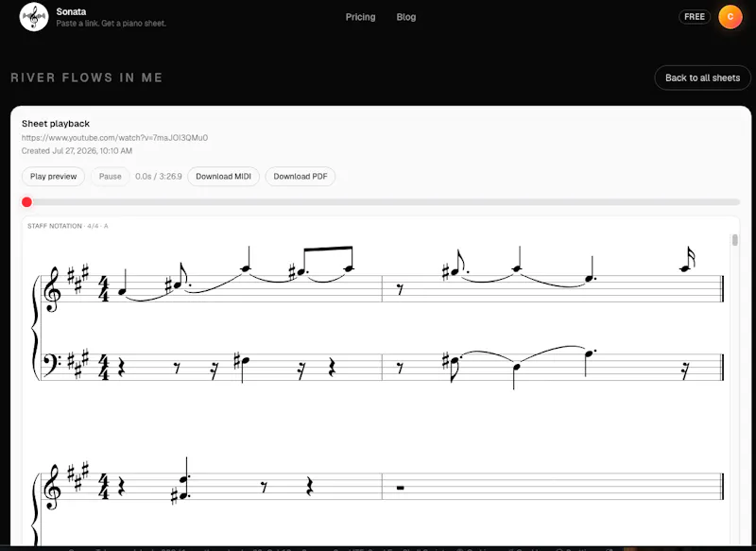
Task: Return via Back to all sheets
Action: (x=702, y=77)
